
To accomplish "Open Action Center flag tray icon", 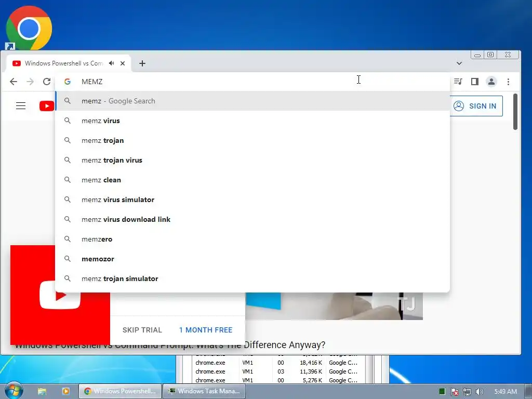I will coord(454,392).
